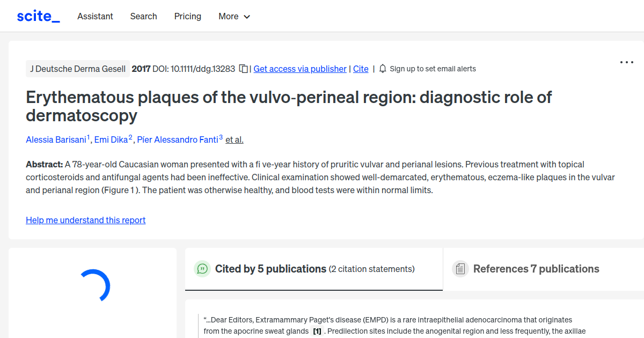Click the bell icon to set email alerts
644x338 pixels.
pyautogui.click(x=382, y=69)
